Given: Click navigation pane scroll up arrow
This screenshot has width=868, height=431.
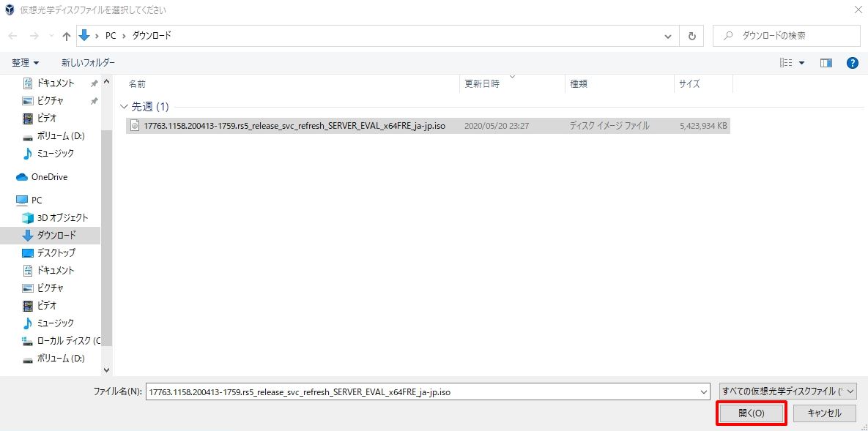Looking at the screenshot, I should tap(107, 83).
